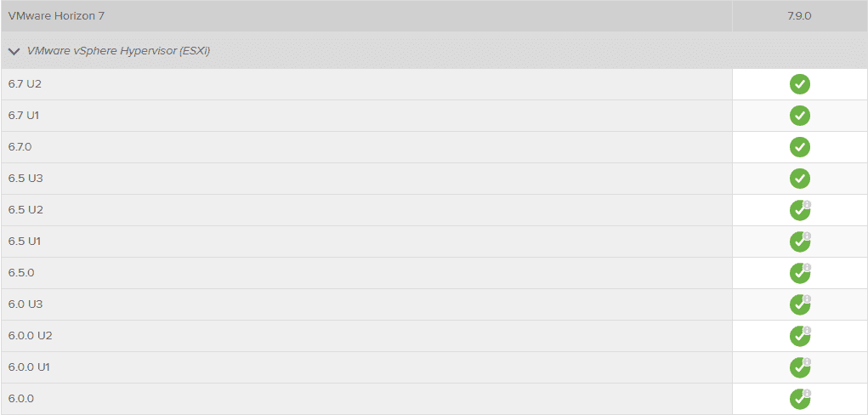The height and width of the screenshot is (415, 868).
Task: Collapse the VMware vSphere Hypervisor (ESXi) section
Action: 14,51
